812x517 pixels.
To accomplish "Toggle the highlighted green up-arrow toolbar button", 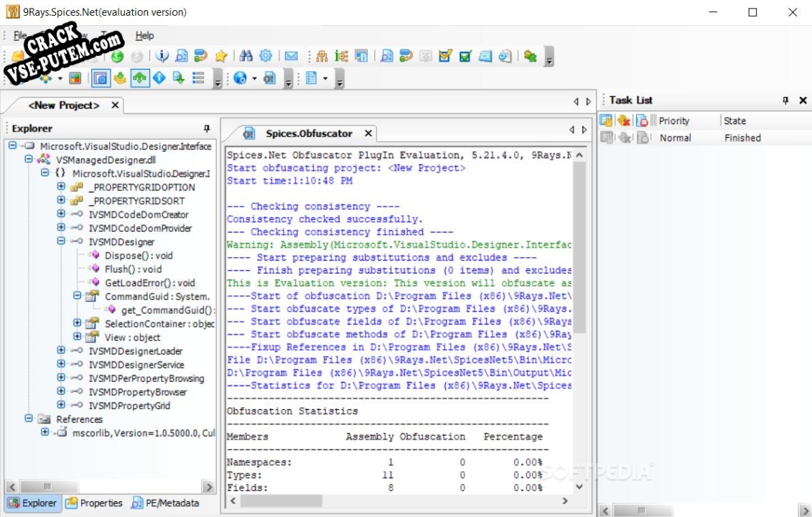I will (140, 78).
